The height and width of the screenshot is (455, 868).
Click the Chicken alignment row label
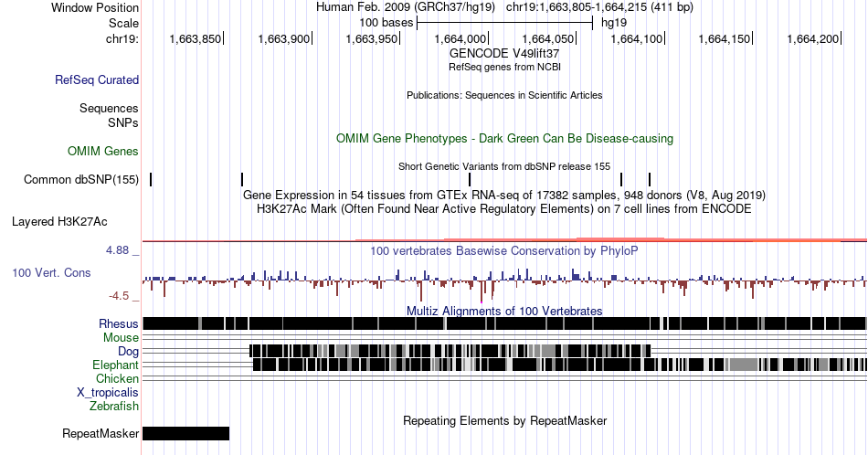click(x=117, y=378)
